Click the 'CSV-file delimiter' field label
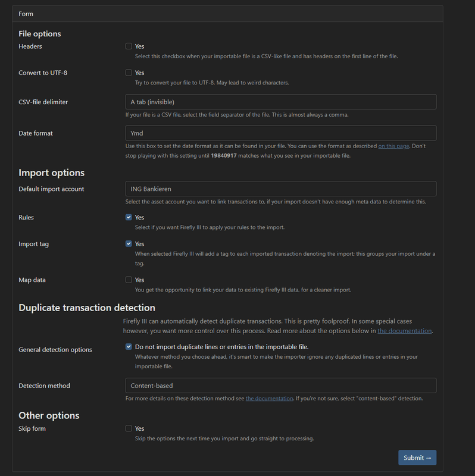 coord(43,102)
